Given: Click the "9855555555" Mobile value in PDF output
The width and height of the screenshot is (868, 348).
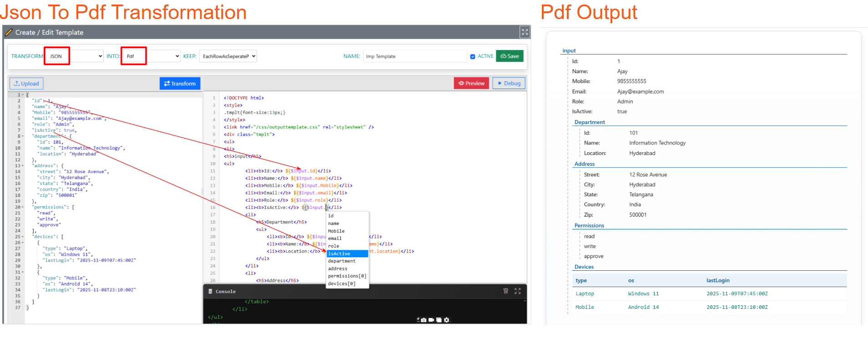Looking at the screenshot, I should pyautogui.click(x=632, y=81).
